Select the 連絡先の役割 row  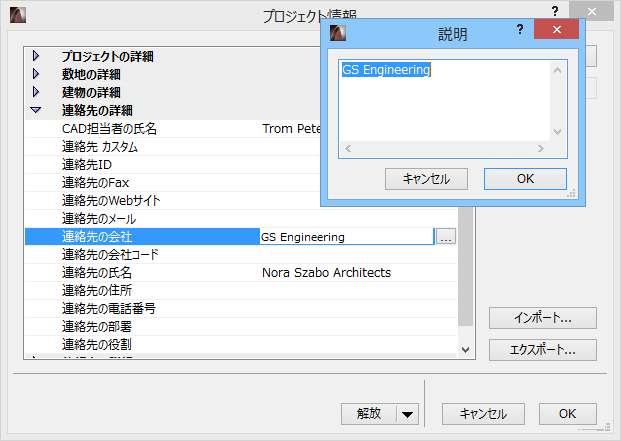tap(241, 344)
